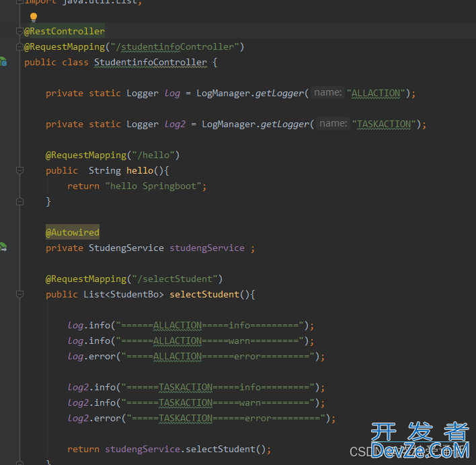Click the public class keywords

click(56, 63)
